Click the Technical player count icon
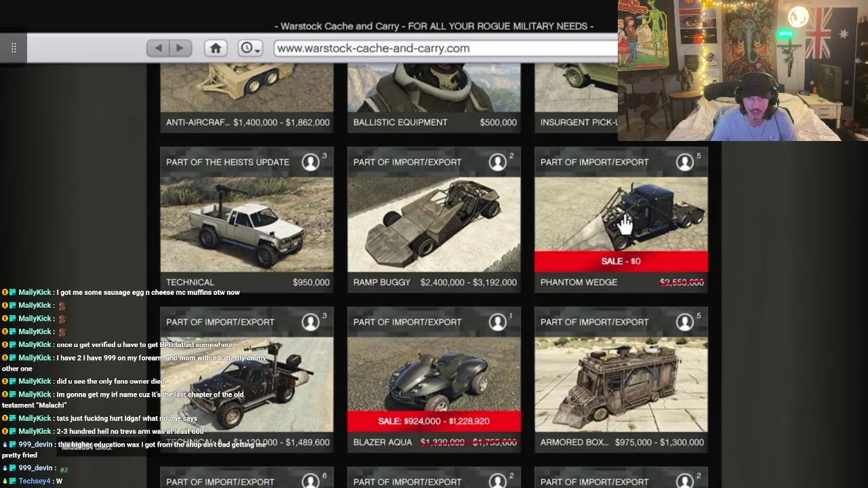The height and width of the screenshot is (488, 868). [311, 162]
